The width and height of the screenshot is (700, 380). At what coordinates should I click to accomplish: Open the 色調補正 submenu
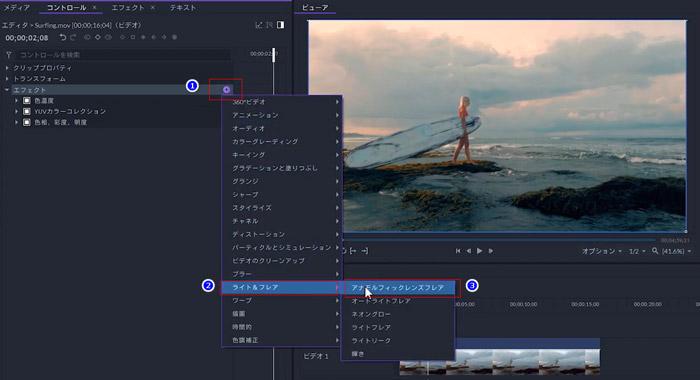click(282, 340)
